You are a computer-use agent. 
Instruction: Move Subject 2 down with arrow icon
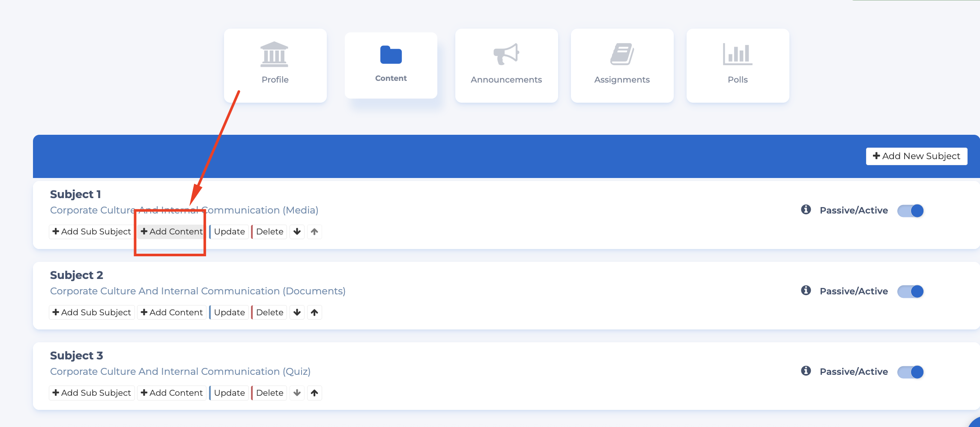click(x=297, y=312)
